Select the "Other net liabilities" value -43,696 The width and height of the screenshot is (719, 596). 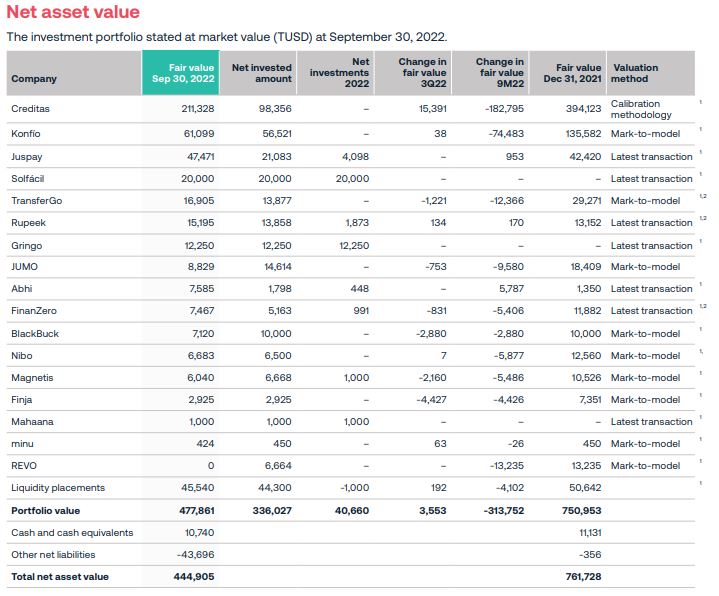click(195, 555)
